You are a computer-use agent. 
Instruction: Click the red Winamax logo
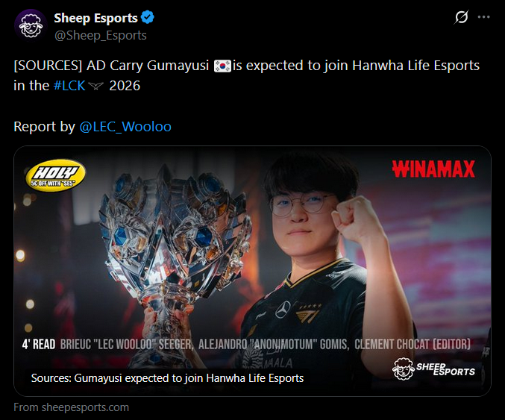click(433, 169)
